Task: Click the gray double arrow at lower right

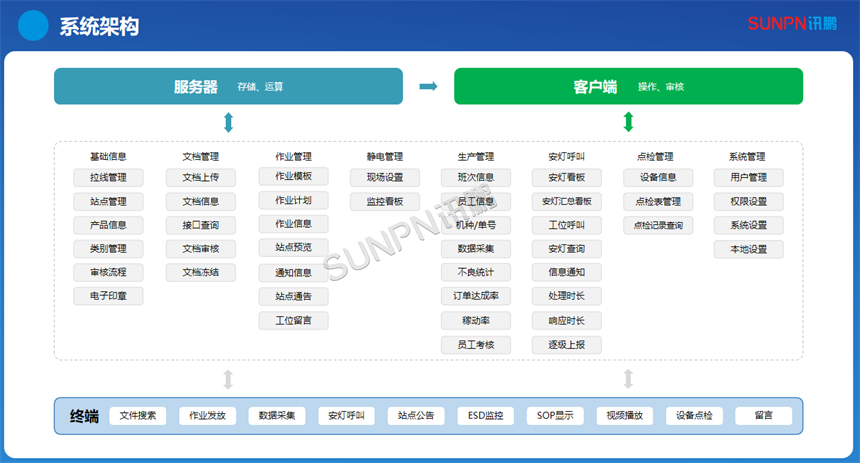Action: [x=628, y=379]
